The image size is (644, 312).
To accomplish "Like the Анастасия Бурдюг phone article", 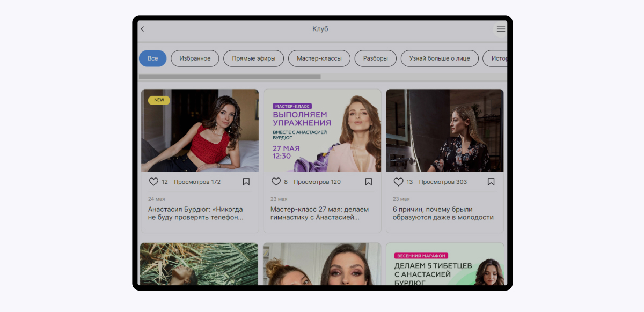I will pos(153,182).
